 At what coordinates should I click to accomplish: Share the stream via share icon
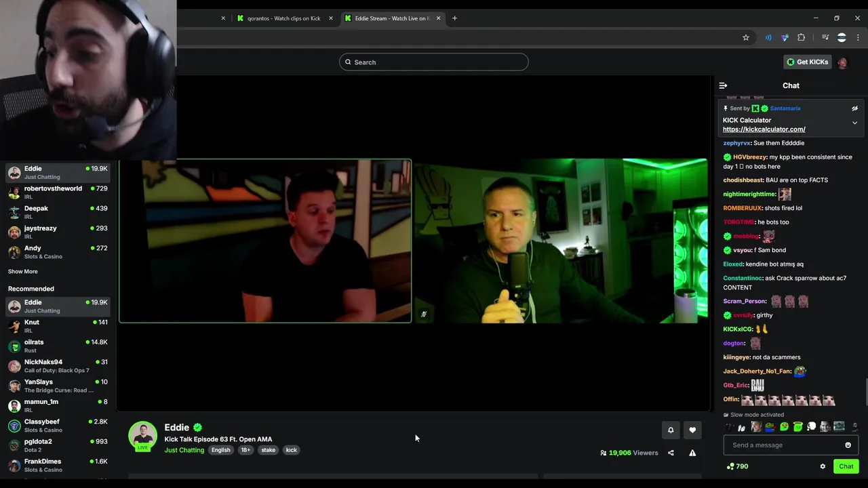click(x=671, y=453)
